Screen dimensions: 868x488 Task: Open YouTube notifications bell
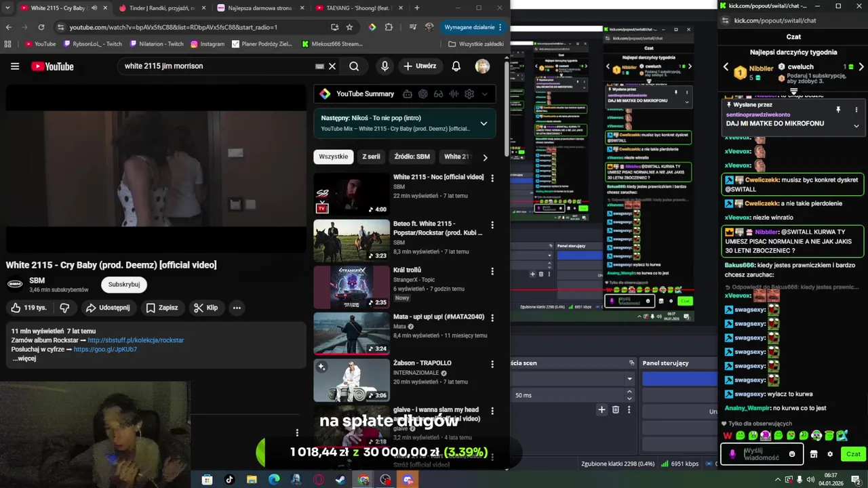coord(456,66)
